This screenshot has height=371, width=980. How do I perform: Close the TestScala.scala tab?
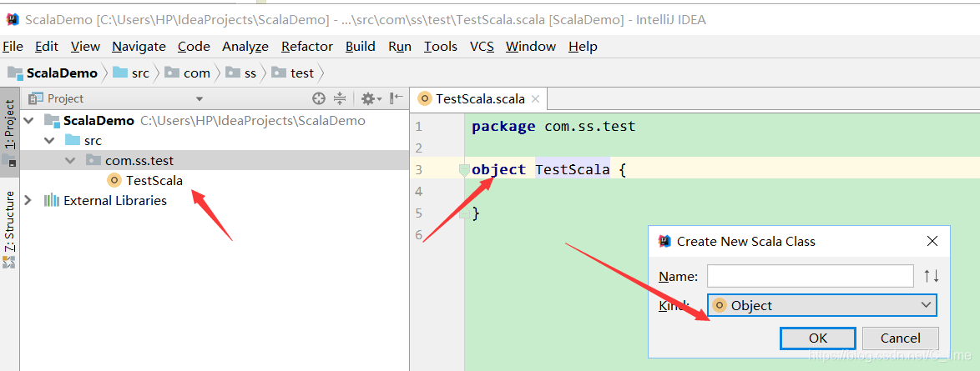tap(536, 98)
